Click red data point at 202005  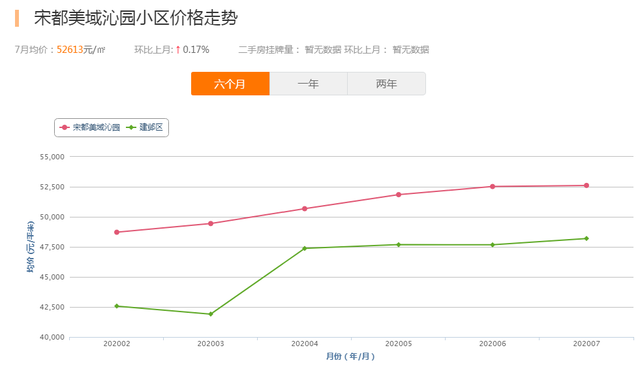point(399,195)
